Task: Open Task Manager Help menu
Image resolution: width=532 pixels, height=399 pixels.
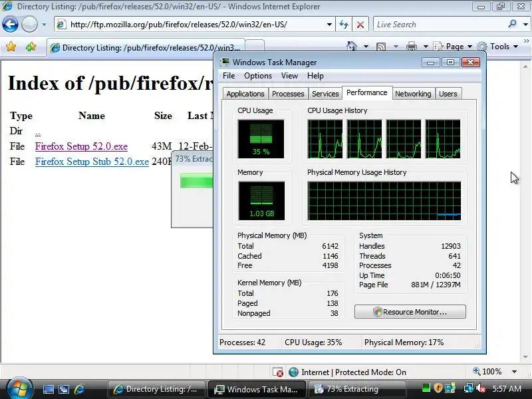Action: tap(315, 76)
